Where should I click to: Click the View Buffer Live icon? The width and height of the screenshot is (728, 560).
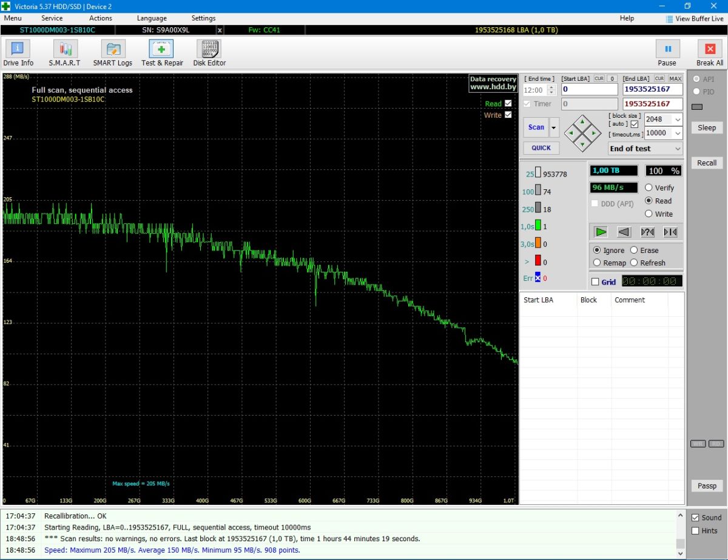[670, 19]
